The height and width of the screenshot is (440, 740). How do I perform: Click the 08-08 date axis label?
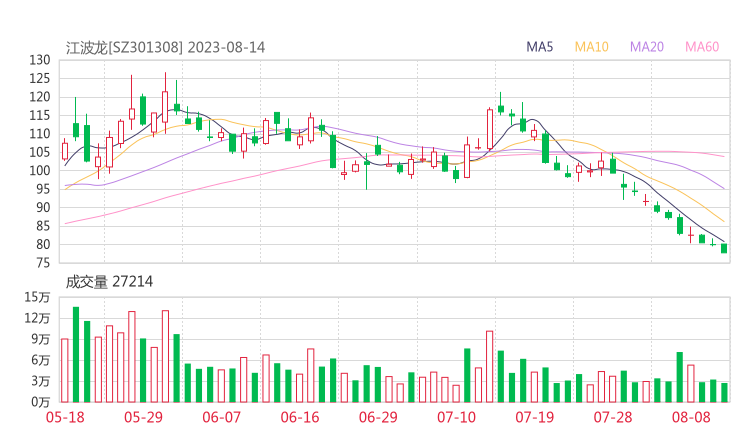(689, 417)
